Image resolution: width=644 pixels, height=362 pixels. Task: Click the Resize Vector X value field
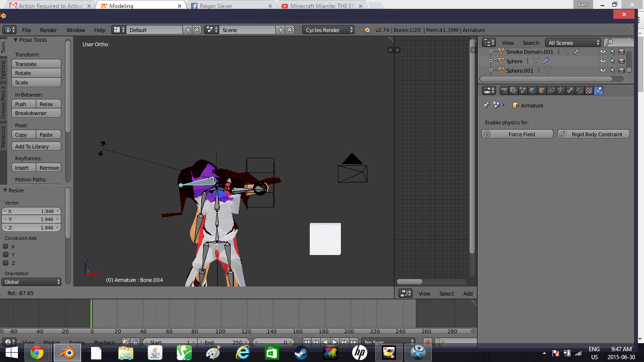pos(32,211)
